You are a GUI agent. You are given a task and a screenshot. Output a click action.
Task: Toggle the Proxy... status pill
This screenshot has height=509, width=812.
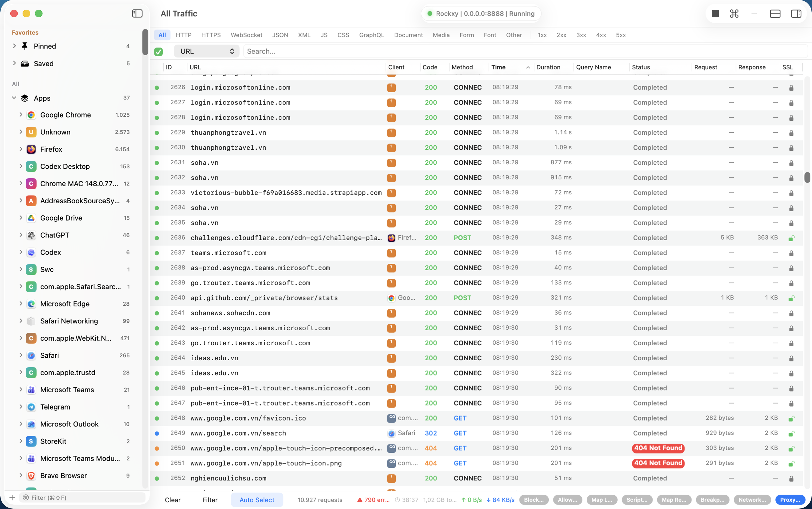point(790,500)
